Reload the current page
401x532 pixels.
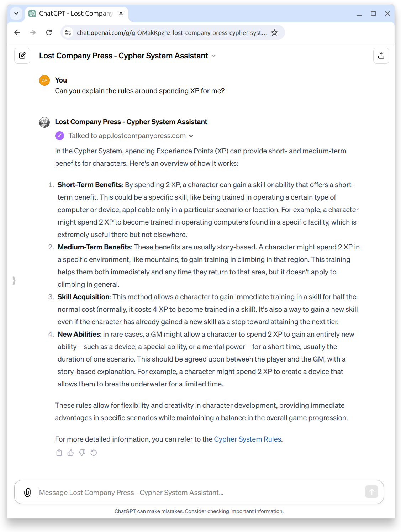pyautogui.click(x=49, y=33)
